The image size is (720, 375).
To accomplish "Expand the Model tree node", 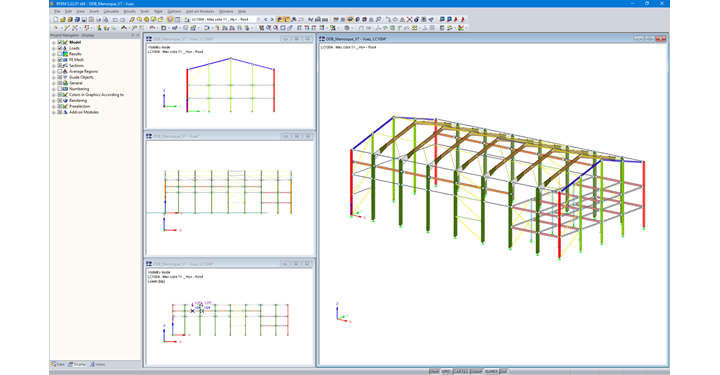I will [54, 42].
